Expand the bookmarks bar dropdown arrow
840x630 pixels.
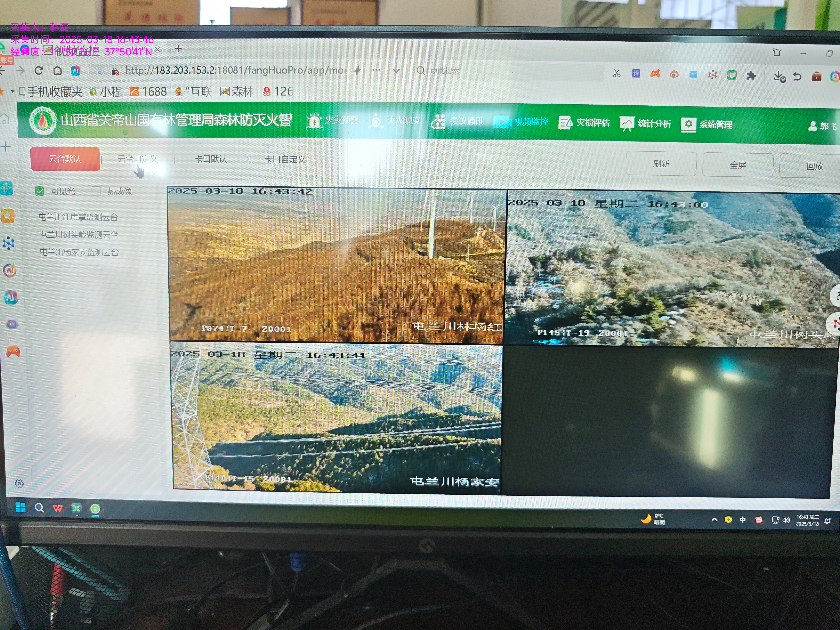13,91
